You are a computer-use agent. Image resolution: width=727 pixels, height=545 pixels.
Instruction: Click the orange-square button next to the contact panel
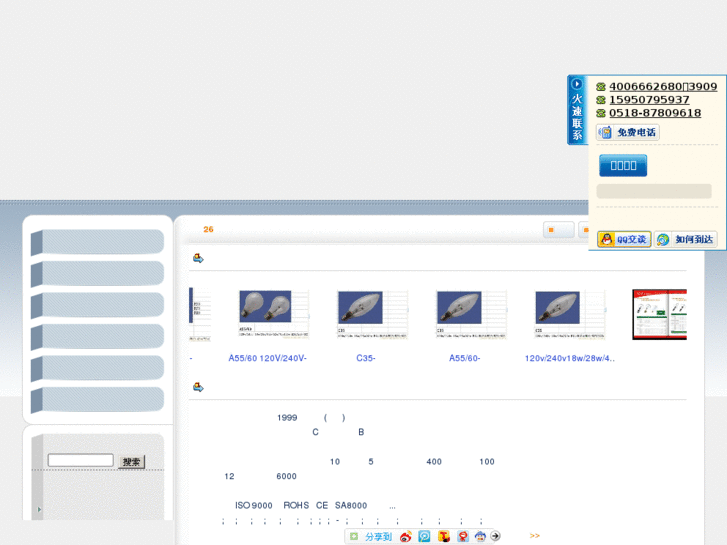559,230
